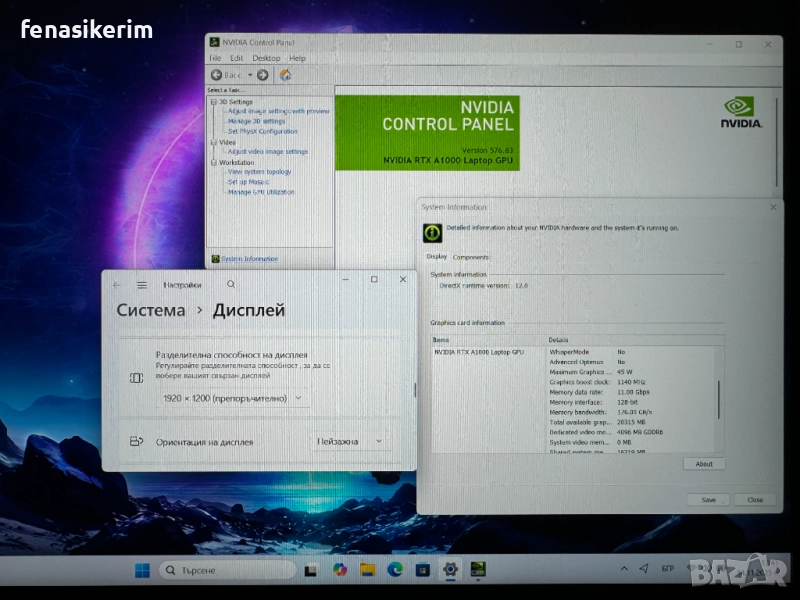
Task: Click the Home icon in NVIDIA toolbar
Action: point(285,75)
